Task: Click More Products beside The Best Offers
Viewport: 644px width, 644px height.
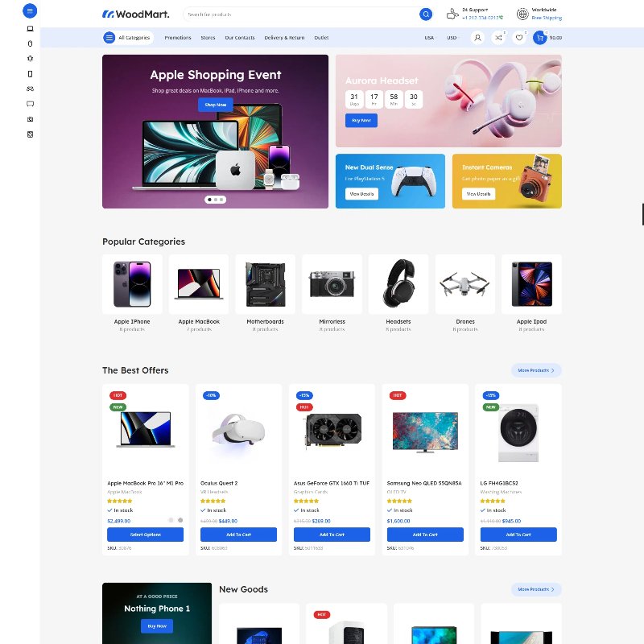Action: pos(536,370)
